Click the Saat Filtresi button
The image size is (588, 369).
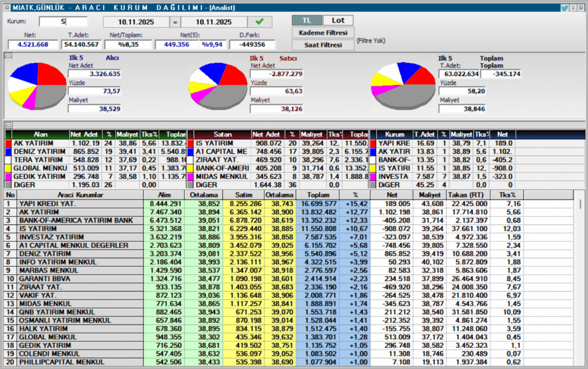tap(323, 45)
